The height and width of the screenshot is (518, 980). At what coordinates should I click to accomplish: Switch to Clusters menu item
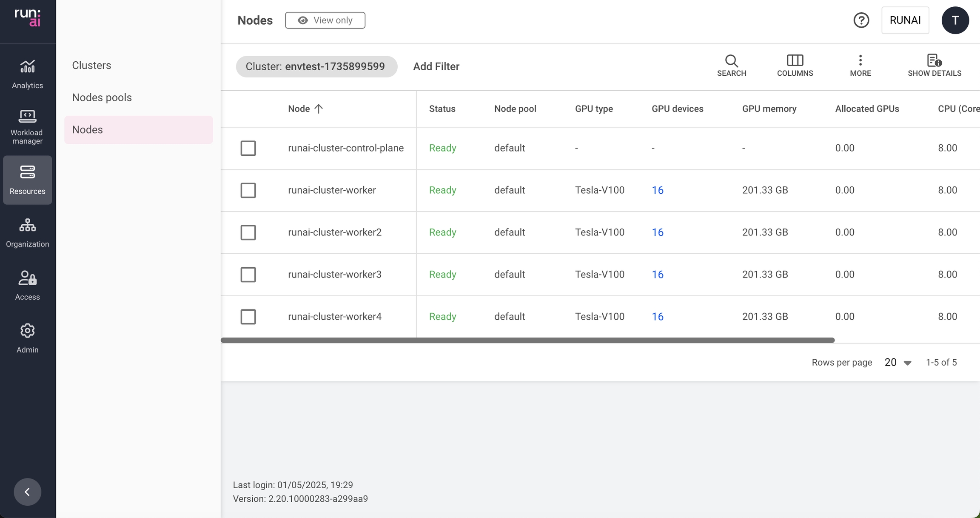click(91, 65)
